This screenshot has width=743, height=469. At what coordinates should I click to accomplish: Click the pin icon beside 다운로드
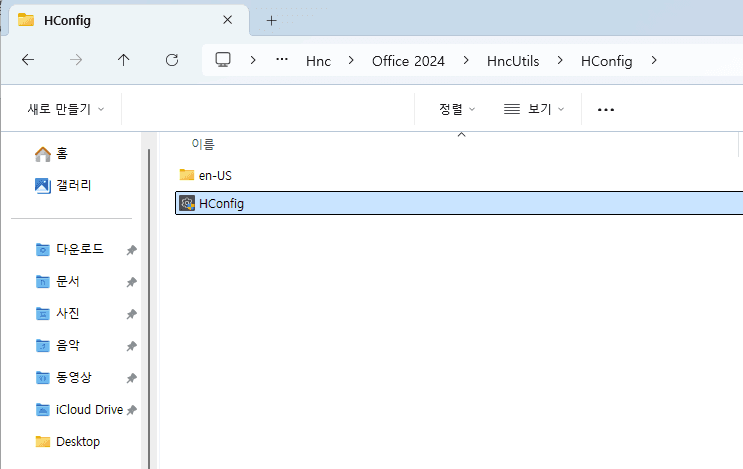click(x=131, y=250)
